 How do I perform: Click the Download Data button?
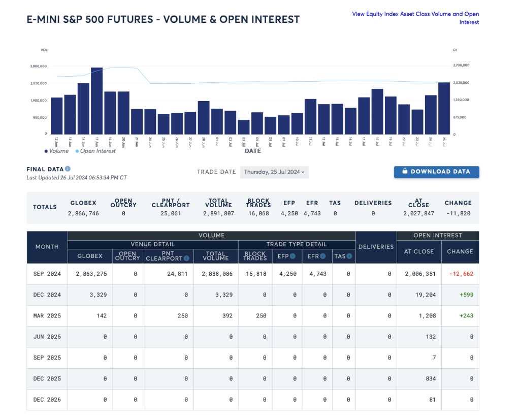pos(436,172)
